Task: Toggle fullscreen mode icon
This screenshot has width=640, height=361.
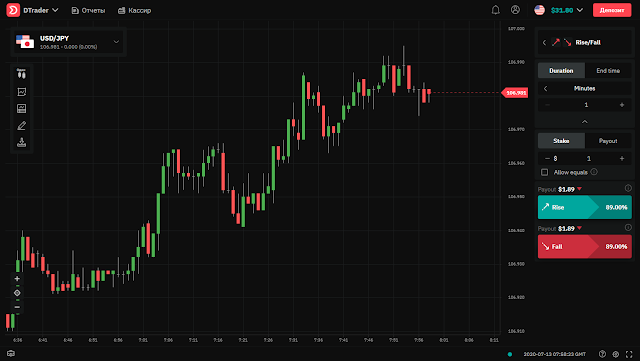Action: coord(629,354)
